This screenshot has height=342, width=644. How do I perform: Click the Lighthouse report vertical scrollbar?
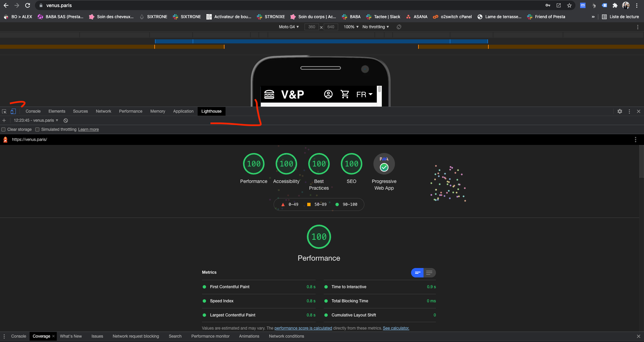pos(641,161)
